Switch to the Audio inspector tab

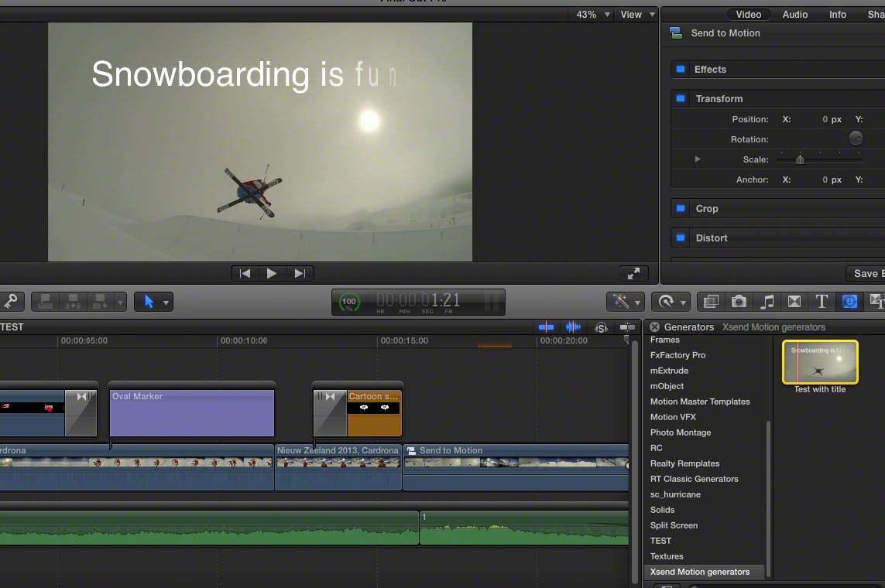[794, 14]
